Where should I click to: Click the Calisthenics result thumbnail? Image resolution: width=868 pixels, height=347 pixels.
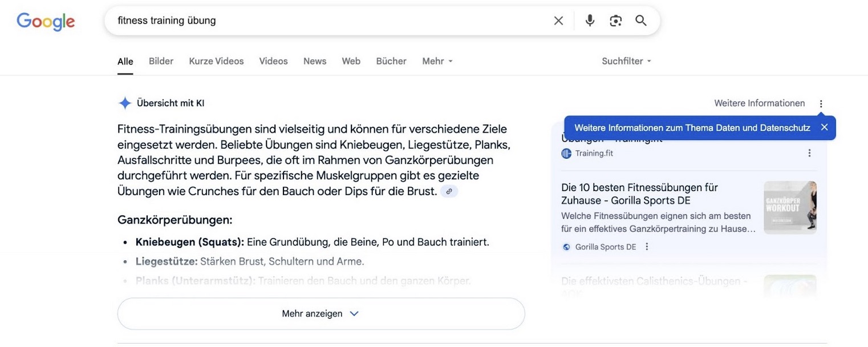[x=790, y=287]
